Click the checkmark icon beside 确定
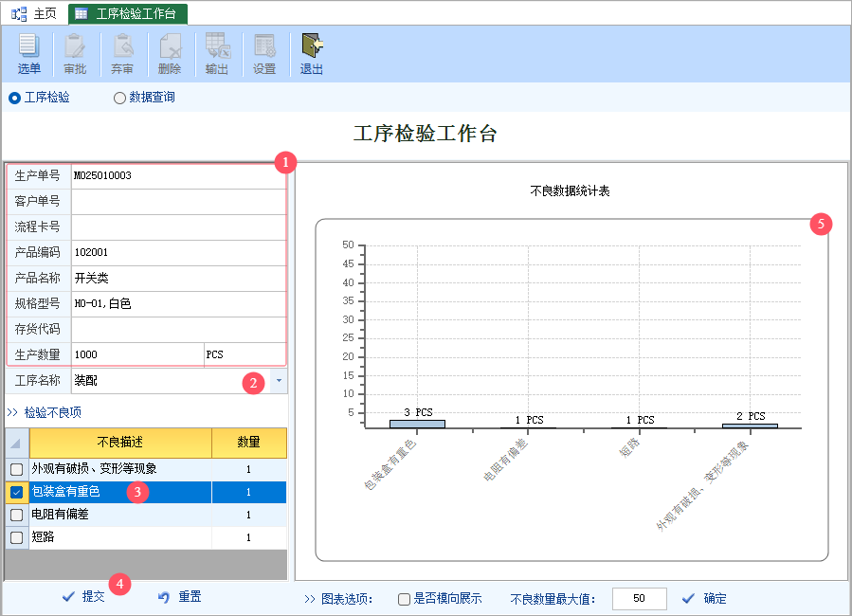Viewport: 852px width, 616px height. pyautogui.click(x=688, y=599)
